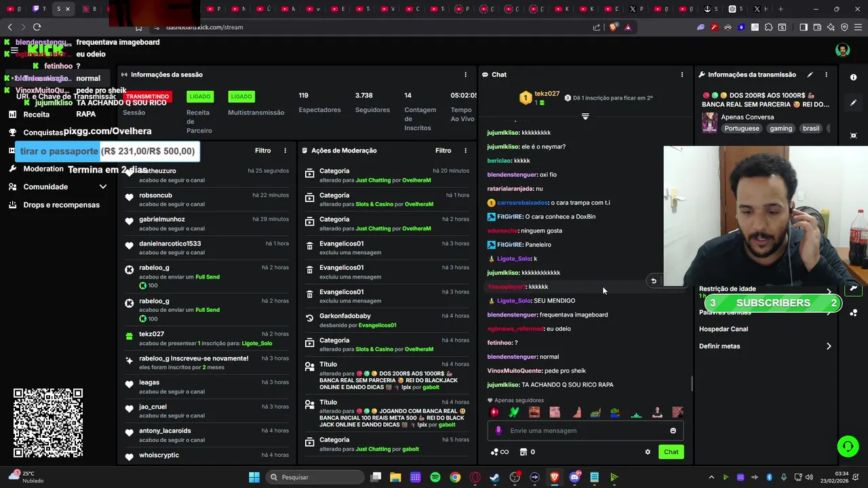Open Brave hamburger main menu
Viewport: 868px width, 488px height.
tap(857, 27)
